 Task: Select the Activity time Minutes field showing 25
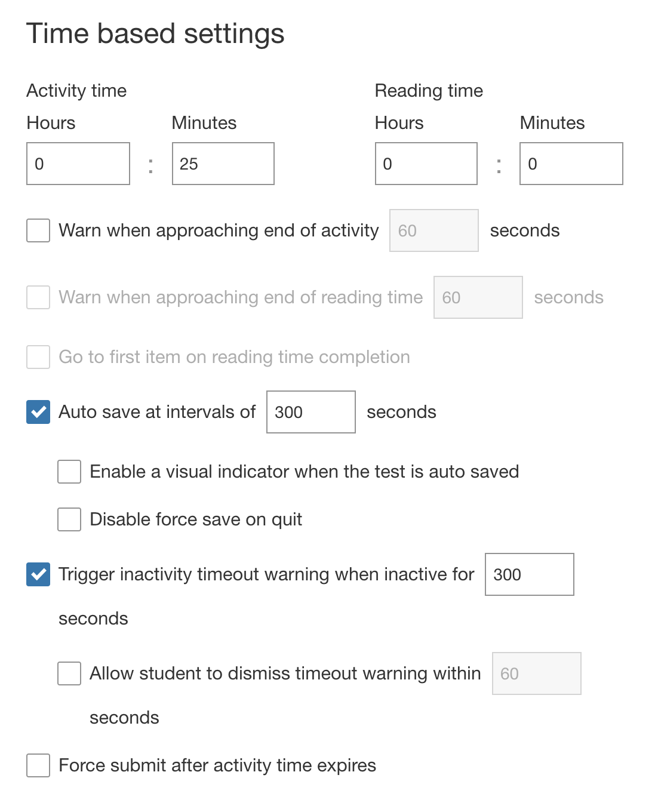pos(223,164)
